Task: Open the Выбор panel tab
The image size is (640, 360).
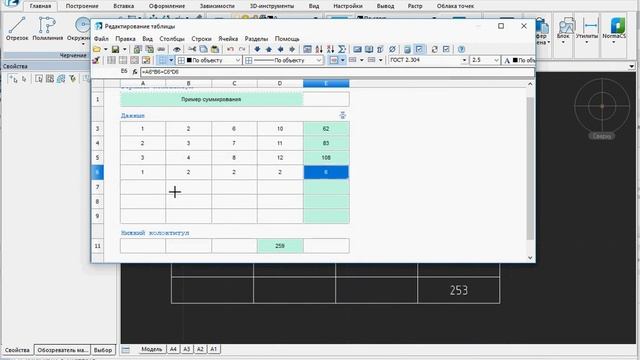Action: click(x=102, y=350)
